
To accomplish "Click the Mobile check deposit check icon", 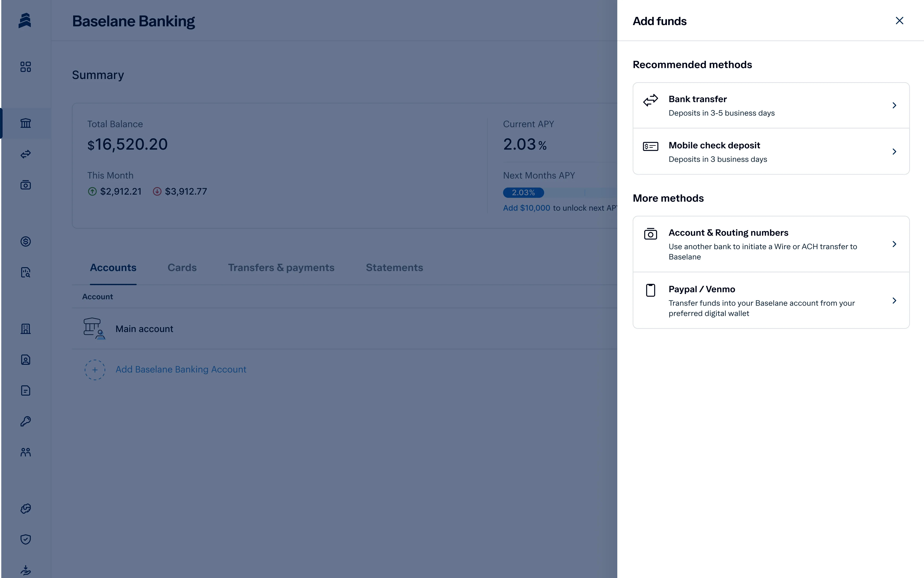I will click(651, 146).
